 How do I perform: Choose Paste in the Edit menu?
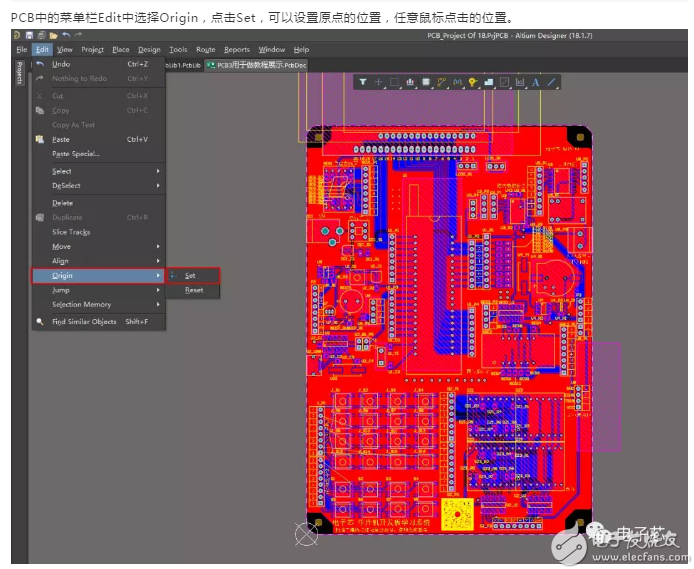click(x=99, y=139)
